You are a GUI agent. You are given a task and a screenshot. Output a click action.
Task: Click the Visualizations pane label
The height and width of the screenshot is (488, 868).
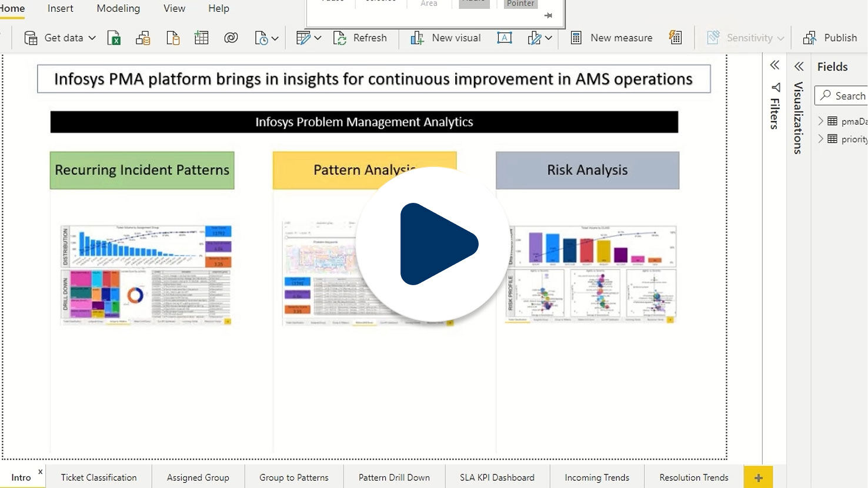pyautogui.click(x=798, y=118)
